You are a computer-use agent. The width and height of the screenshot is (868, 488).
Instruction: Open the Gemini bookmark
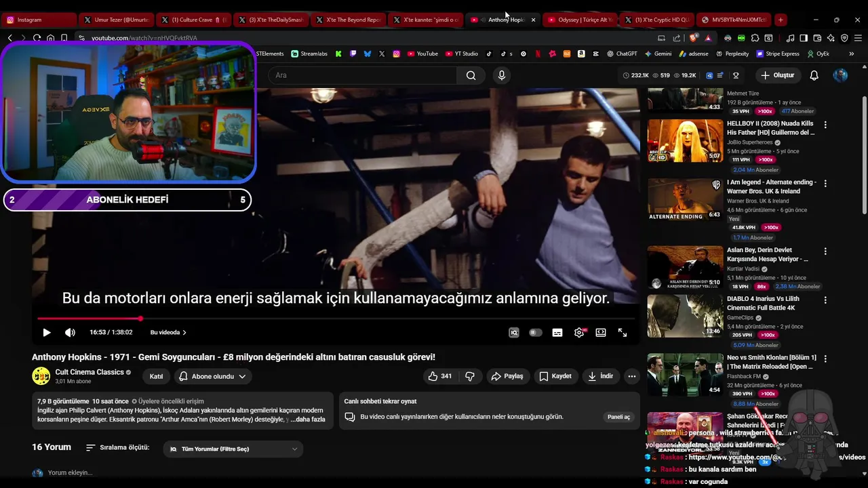658,54
